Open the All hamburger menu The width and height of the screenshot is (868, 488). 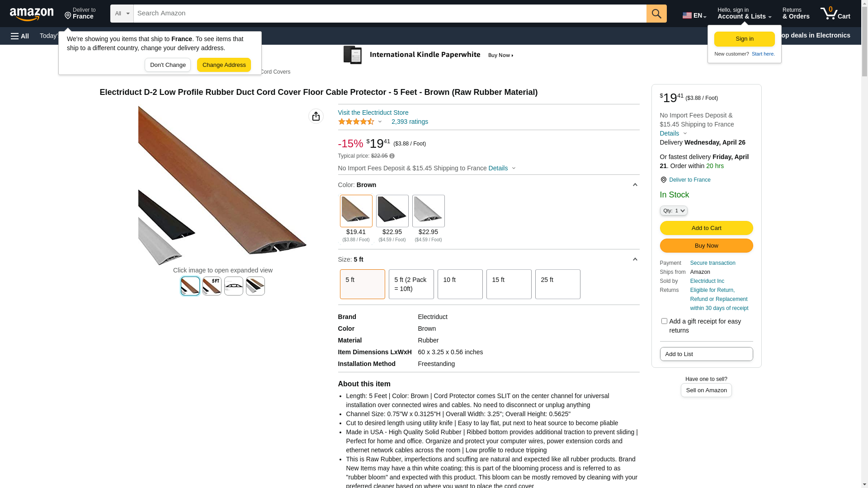coord(20,36)
